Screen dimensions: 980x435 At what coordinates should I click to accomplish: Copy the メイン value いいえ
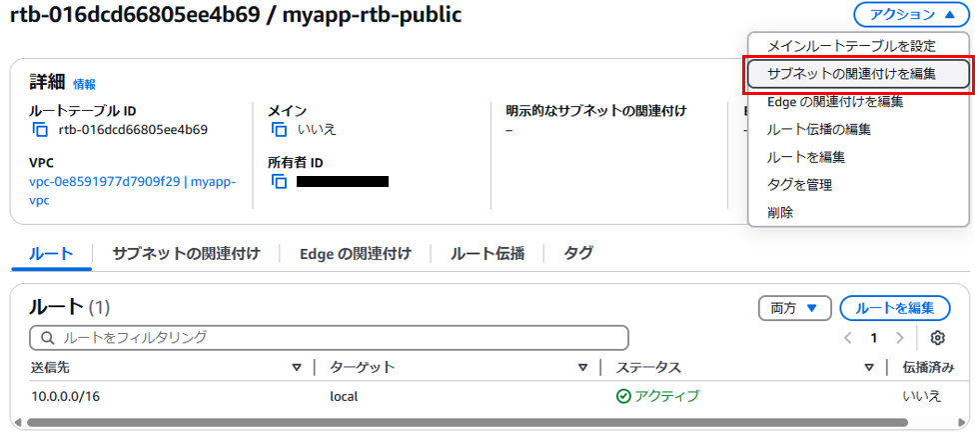tap(279, 130)
